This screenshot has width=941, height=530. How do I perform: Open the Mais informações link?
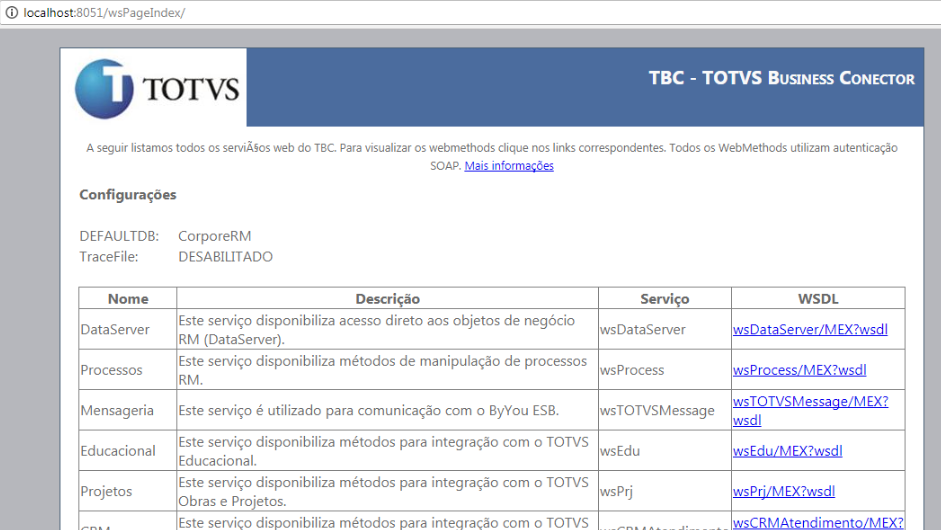(509, 166)
